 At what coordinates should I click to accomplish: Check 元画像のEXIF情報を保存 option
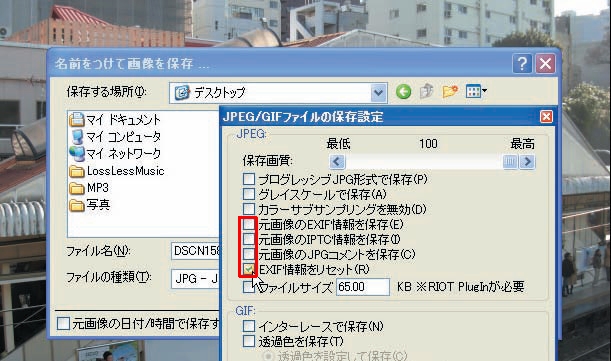pos(249,224)
